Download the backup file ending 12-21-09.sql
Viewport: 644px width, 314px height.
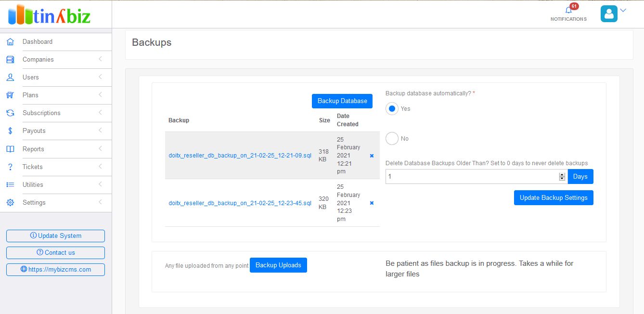(240, 156)
